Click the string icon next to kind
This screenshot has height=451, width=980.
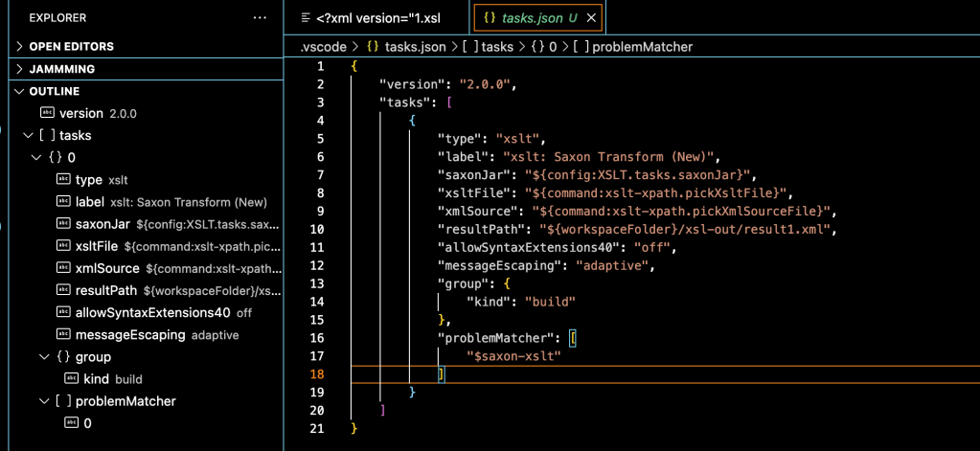click(71, 379)
